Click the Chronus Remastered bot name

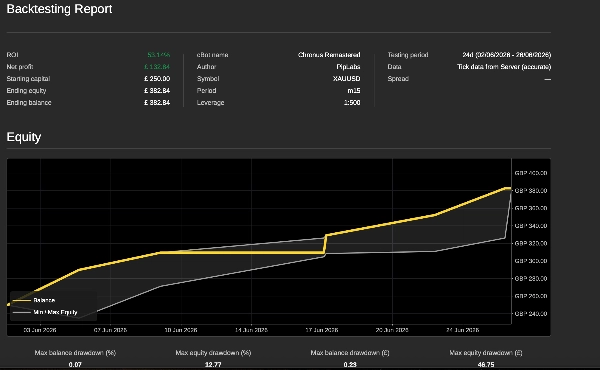point(329,55)
